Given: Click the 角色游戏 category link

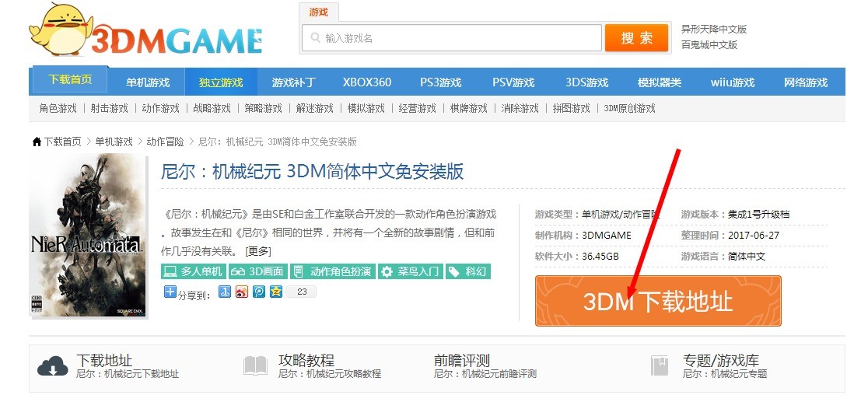Looking at the screenshot, I should pyautogui.click(x=58, y=108).
